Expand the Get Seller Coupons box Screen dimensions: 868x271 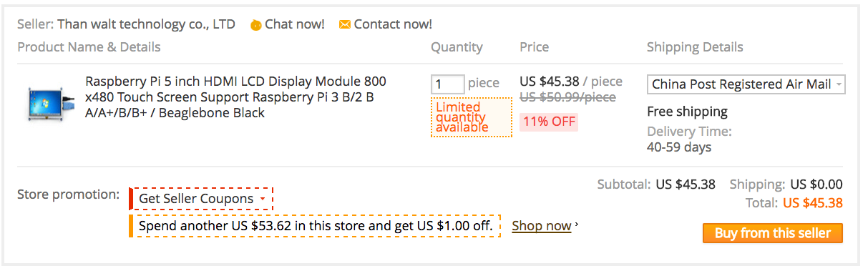[201, 198]
